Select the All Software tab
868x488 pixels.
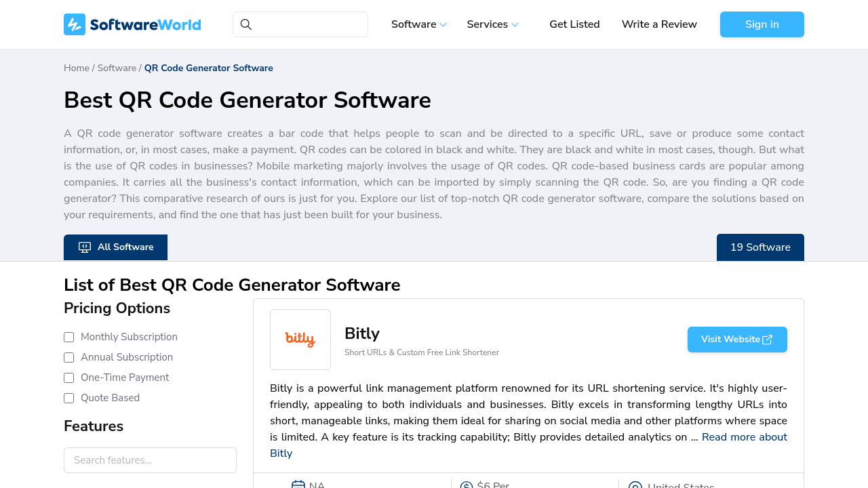point(115,247)
